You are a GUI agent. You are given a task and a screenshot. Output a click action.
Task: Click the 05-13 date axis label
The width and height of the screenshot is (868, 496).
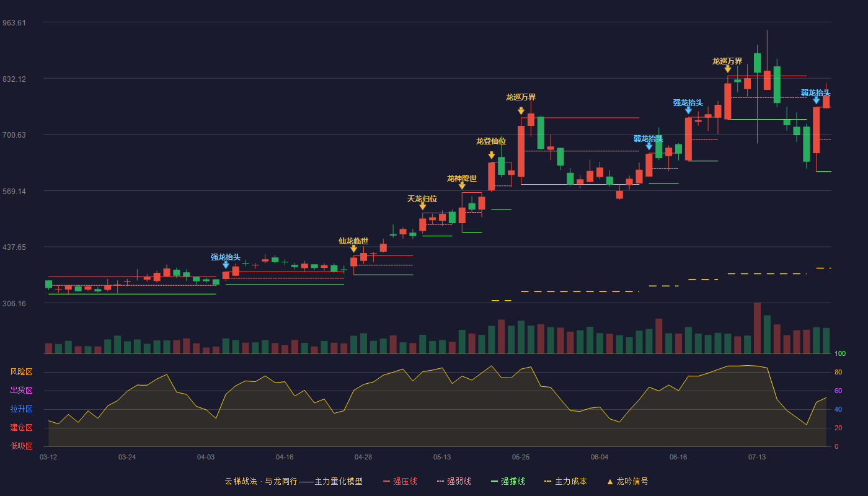pyautogui.click(x=442, y=457)
